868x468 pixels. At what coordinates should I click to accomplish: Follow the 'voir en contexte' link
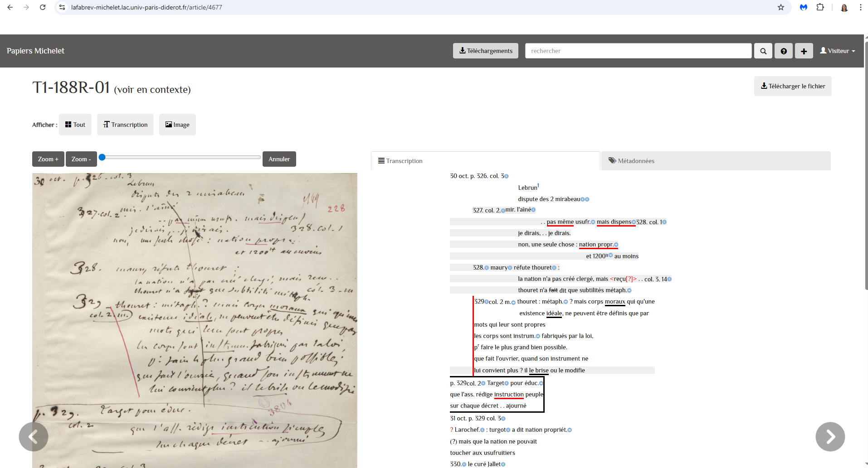click(152, 90)
